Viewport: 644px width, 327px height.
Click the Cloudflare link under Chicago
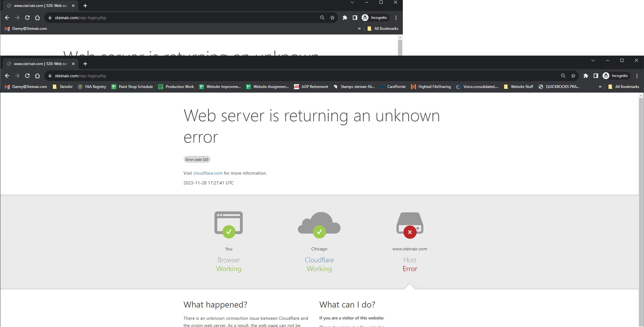click(x=319, y=260)
